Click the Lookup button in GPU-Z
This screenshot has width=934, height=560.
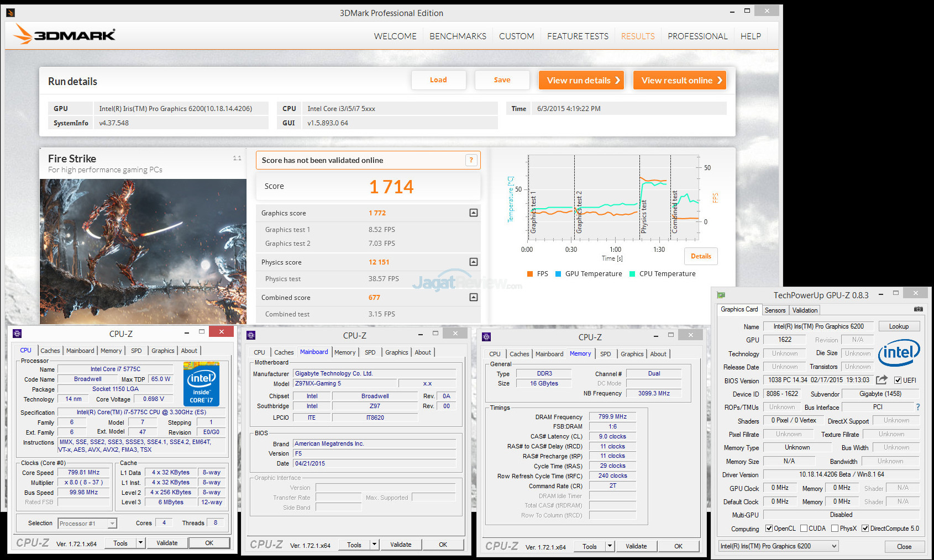tap(899, 326)
